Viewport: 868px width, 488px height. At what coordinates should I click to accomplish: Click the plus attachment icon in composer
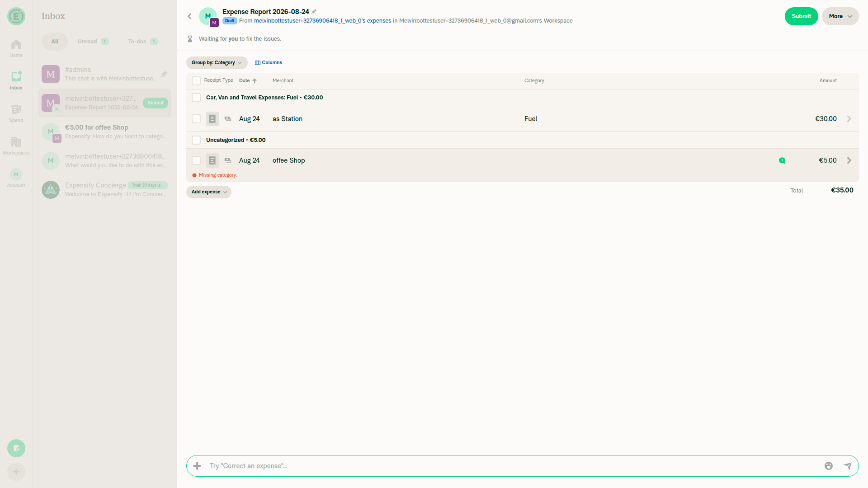[x=197, y=466]
